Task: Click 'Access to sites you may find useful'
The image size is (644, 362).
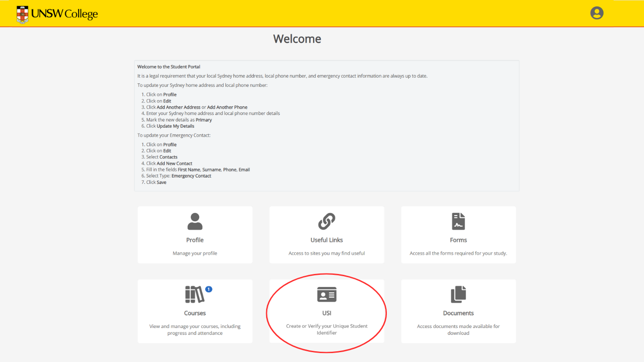Action: tap(326, 253)
